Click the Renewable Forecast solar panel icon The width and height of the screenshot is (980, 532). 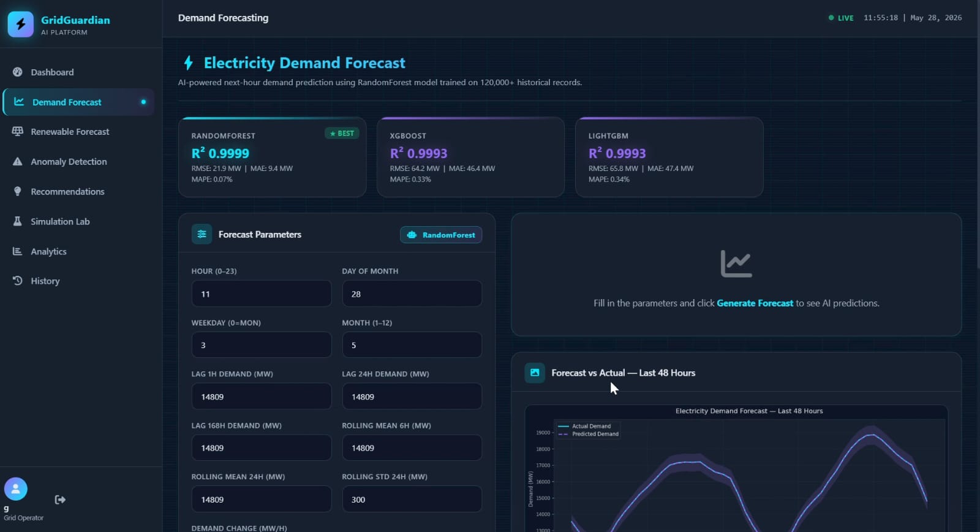(x=18, y=131)
